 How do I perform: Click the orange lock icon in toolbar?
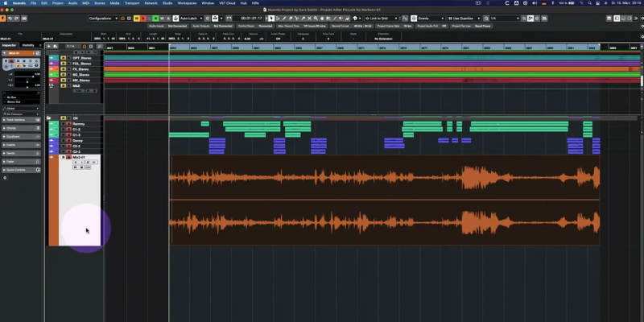coord(122,18)
